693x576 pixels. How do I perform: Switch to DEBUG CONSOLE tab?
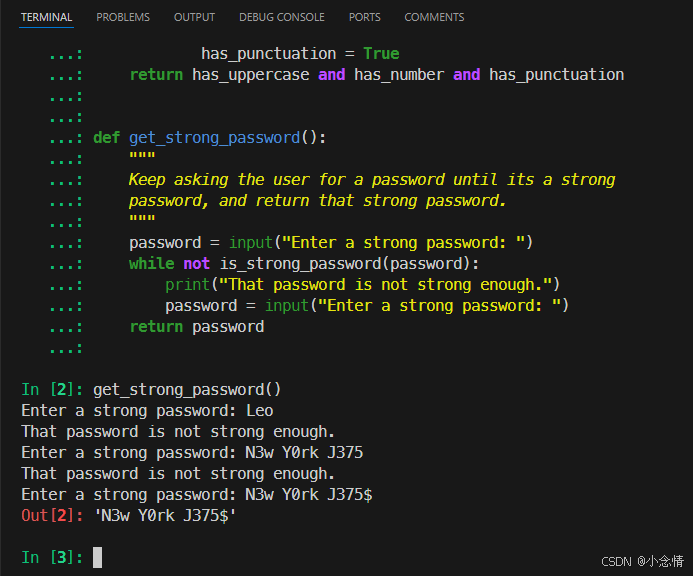[282, 17]
